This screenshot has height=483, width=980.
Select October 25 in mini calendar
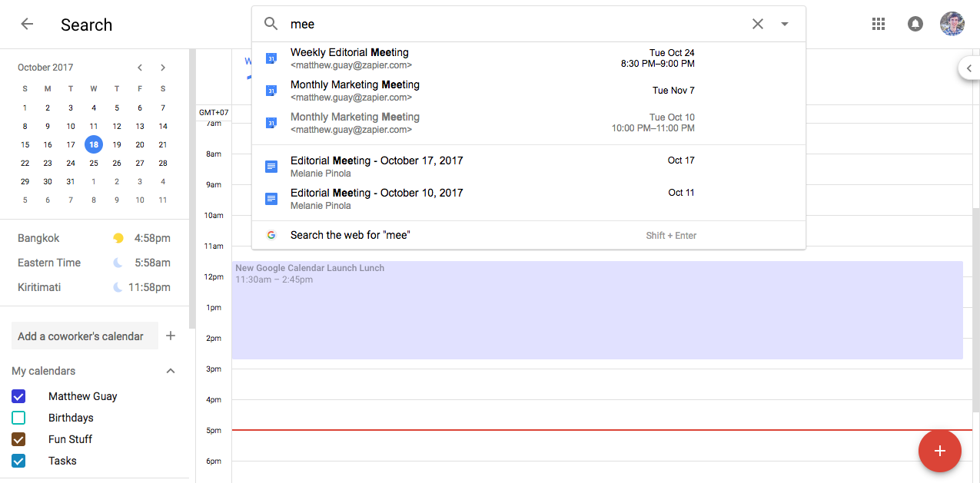point(94,163)
